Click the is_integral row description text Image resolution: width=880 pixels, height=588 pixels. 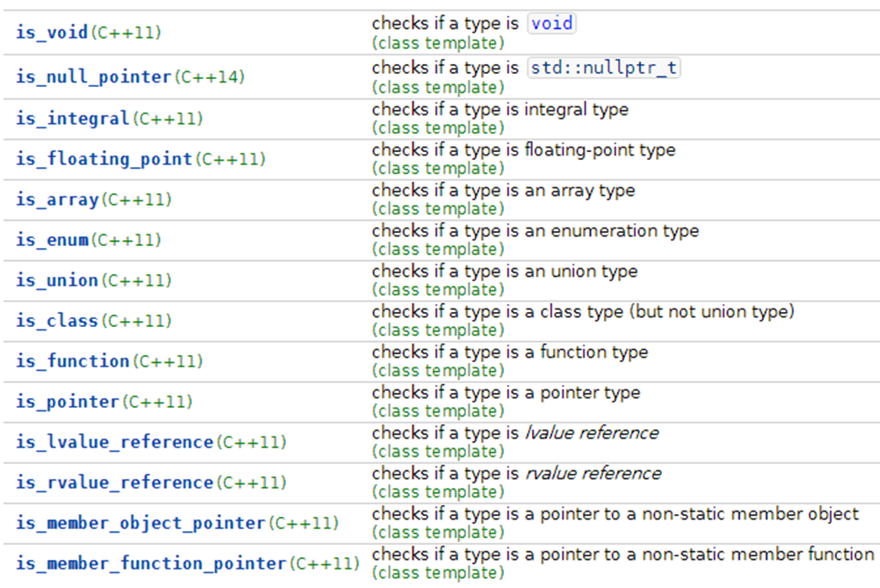[x=498, y=109]
